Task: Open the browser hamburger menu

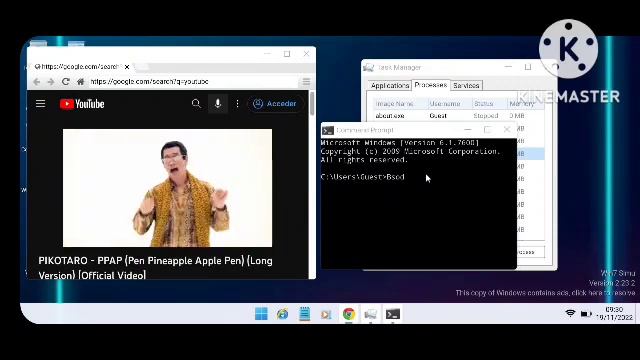Action: (x=306, y=82)
